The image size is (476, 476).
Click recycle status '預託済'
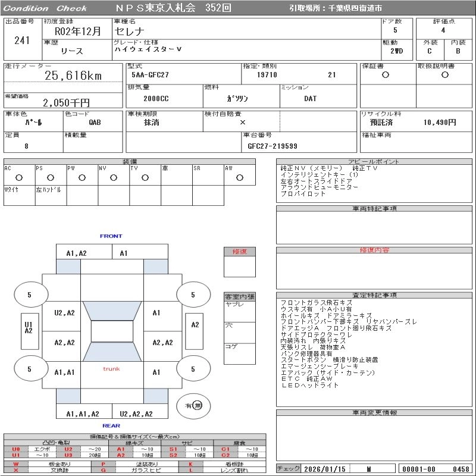(x=381, y=123)
